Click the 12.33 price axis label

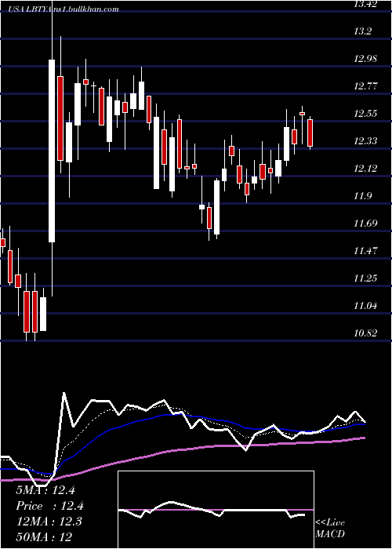pyautogui.click(x=365, y=141)
